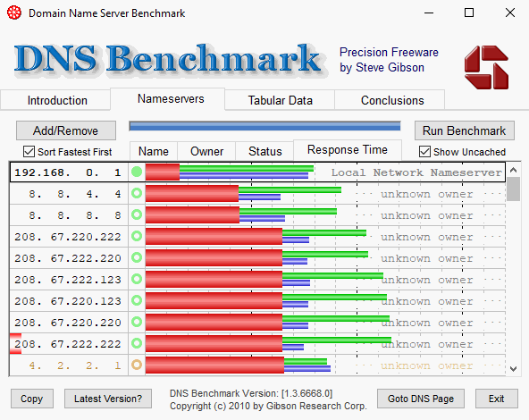Select the Name sub-tab
The width and height of the screenshot is (529, 420).
pyautogui.click(x=154, y=151)
